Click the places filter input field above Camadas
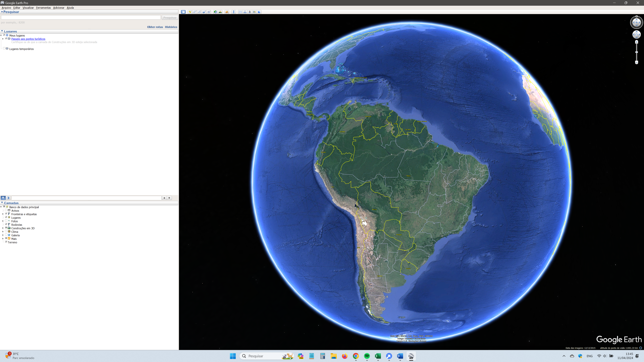 coord(87,198)
